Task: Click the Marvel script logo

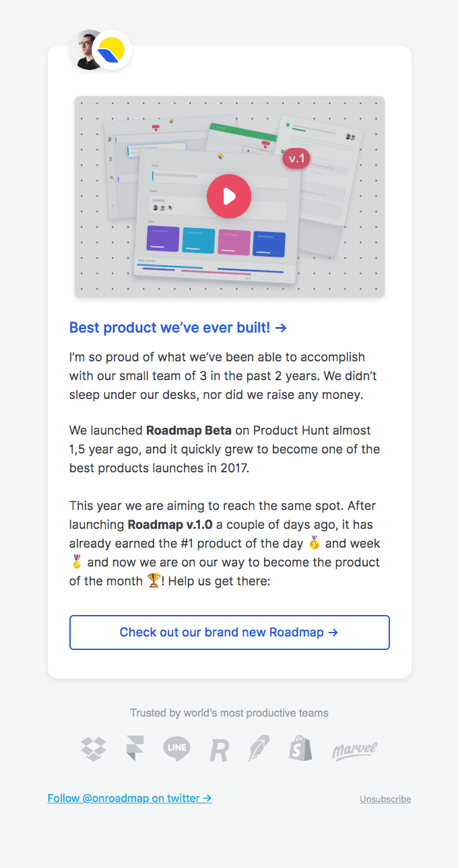Action: click(x=354, y=750)
